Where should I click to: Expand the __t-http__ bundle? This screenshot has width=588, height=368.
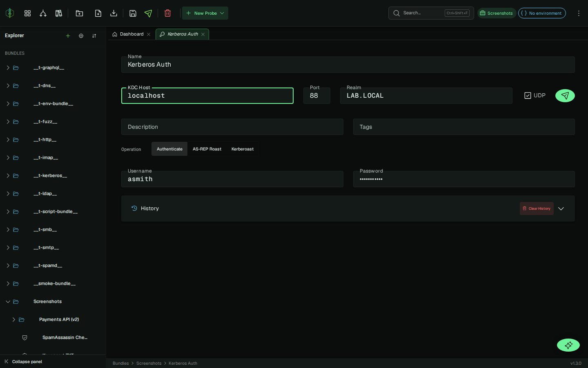pyautogui.click(x=8, y=139)
